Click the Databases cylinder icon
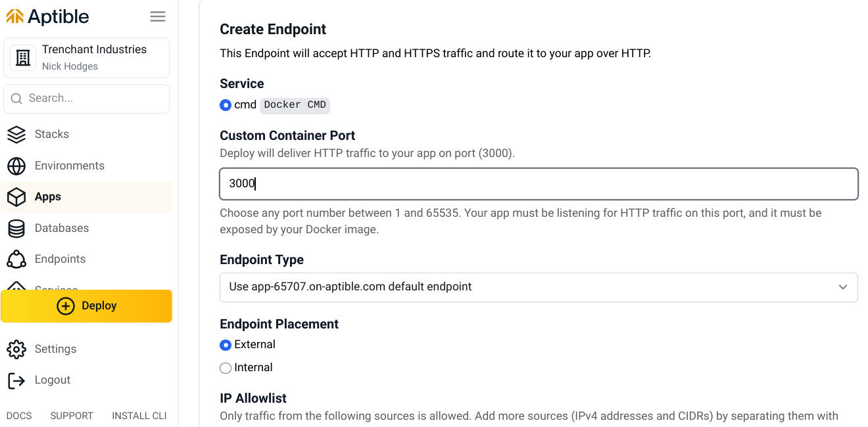This screenshot has height=427, width=868. coord(16,228)
